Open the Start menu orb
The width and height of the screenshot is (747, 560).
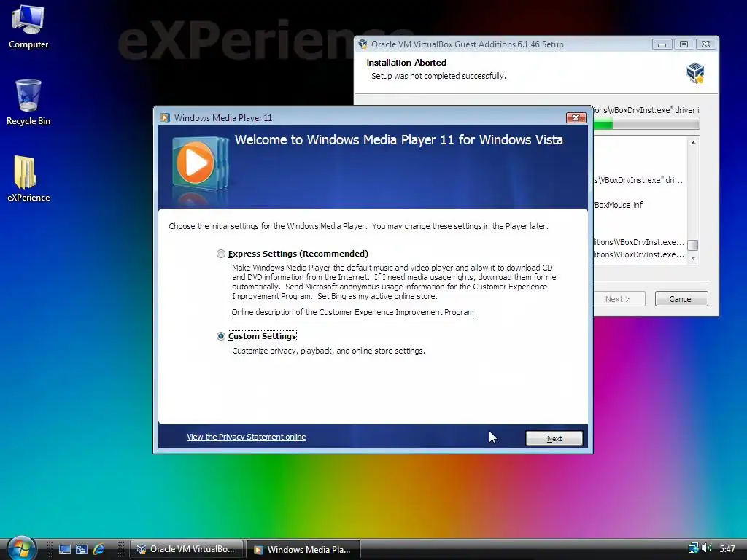[21, 548]
